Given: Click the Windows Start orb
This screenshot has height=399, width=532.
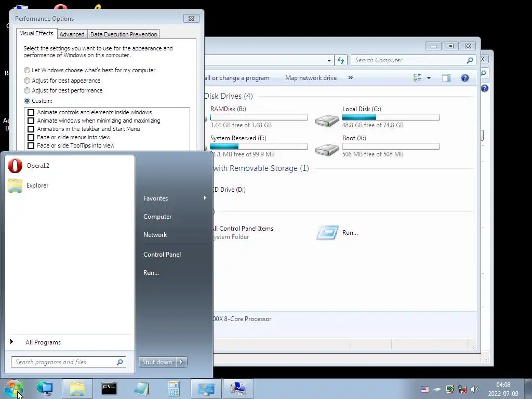Looking at the screenshot, I should [14, 389].
